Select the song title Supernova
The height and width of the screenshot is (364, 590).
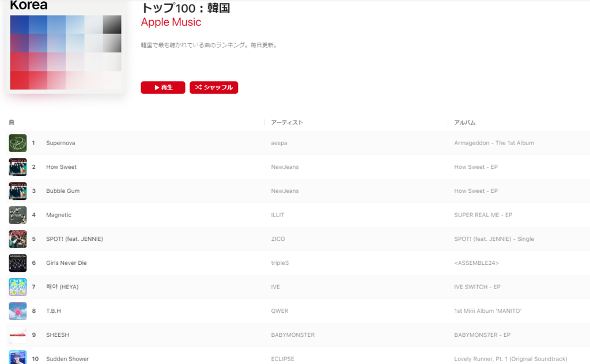click(x=60, y=143)
